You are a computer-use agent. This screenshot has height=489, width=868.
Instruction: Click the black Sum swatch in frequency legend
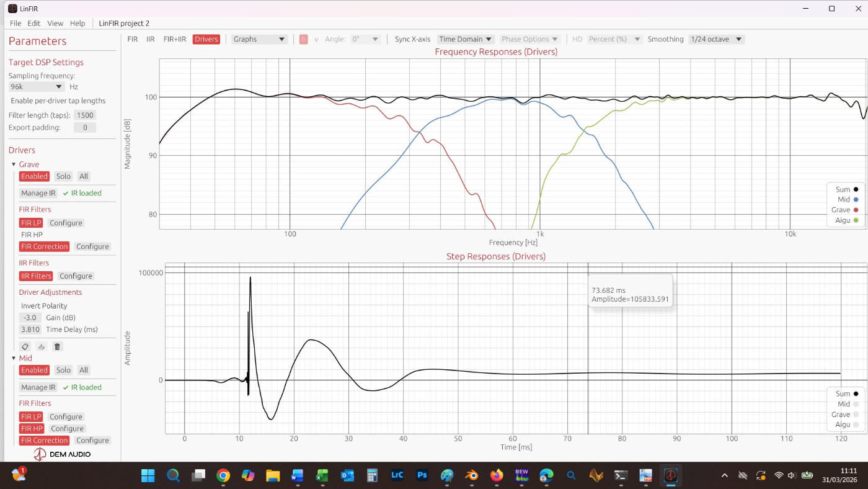856,189
